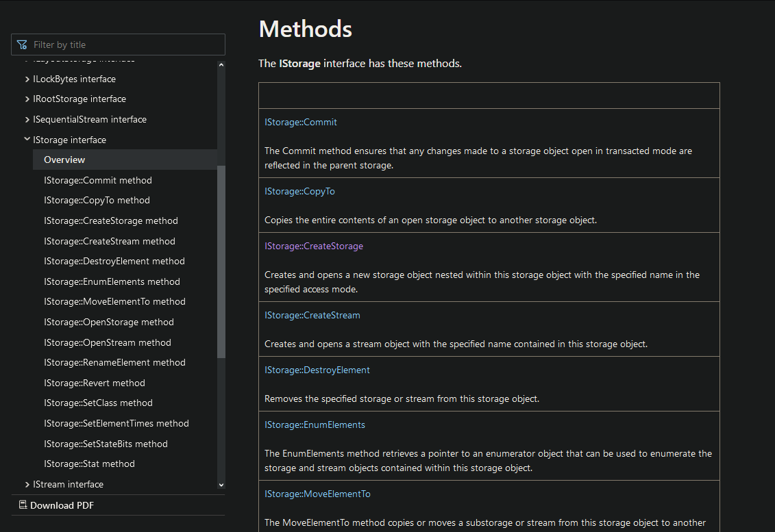Collapse the IStorage interface node
The width and height of the screenshot is (775, 532).
(27, 140)
